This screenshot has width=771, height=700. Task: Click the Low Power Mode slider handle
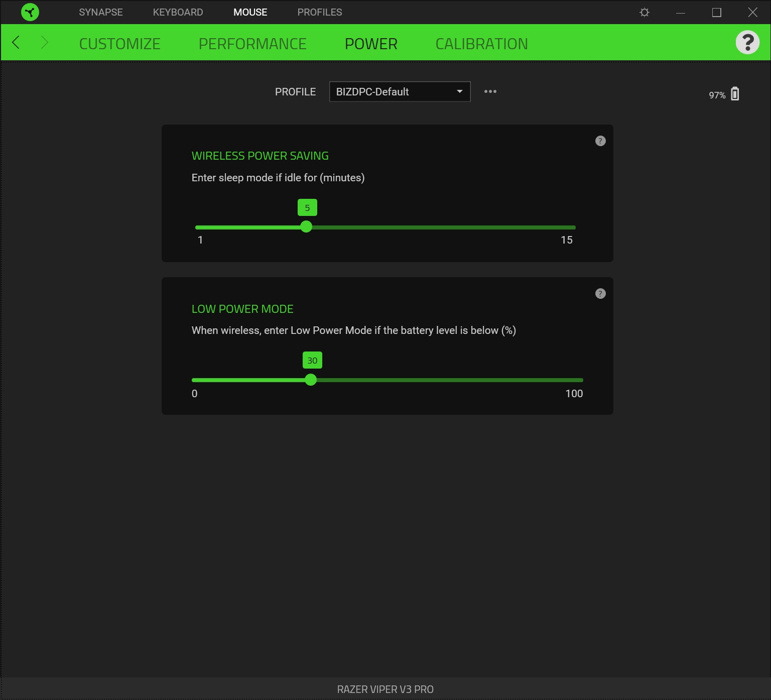311,380
